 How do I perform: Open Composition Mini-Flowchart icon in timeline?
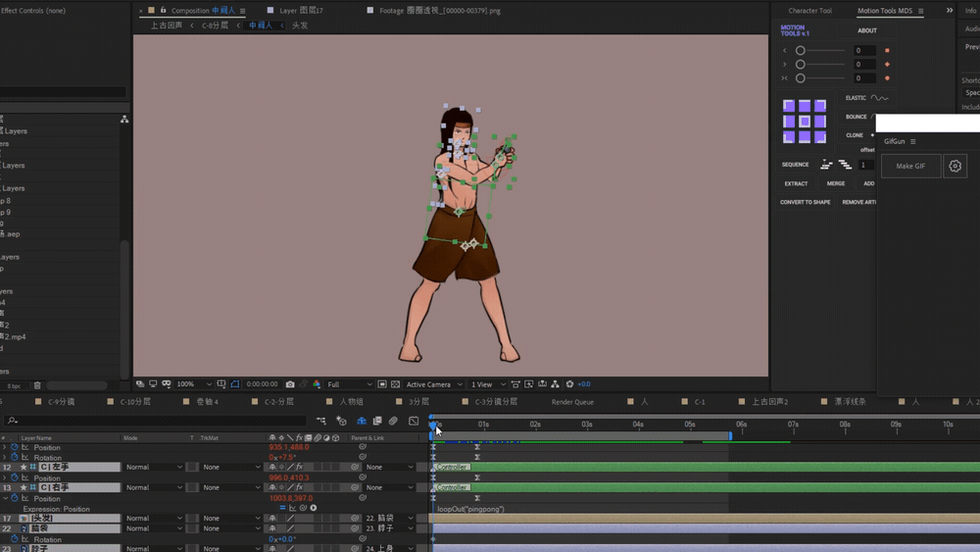coord(320,421)
